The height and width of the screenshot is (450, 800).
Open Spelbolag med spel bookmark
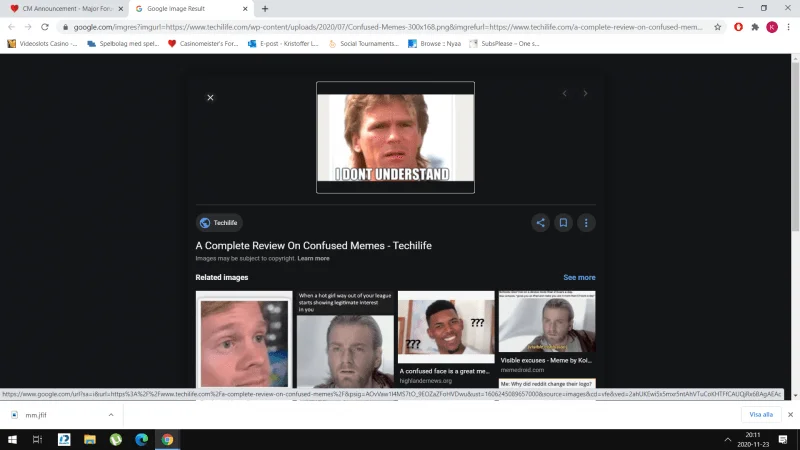tap(123, 44)
